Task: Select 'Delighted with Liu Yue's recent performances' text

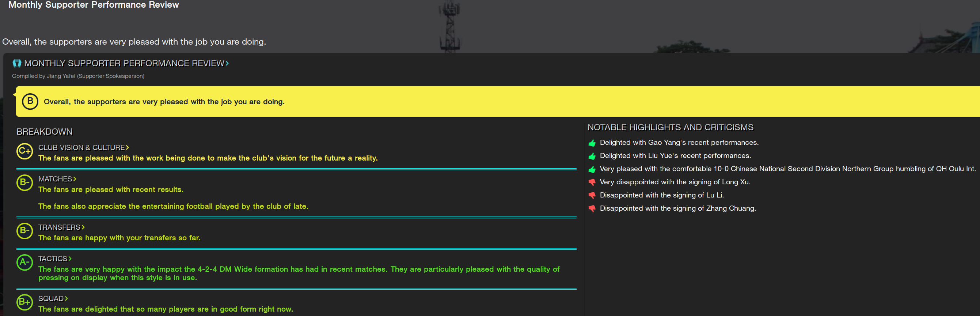Action: tap(675, 156)
